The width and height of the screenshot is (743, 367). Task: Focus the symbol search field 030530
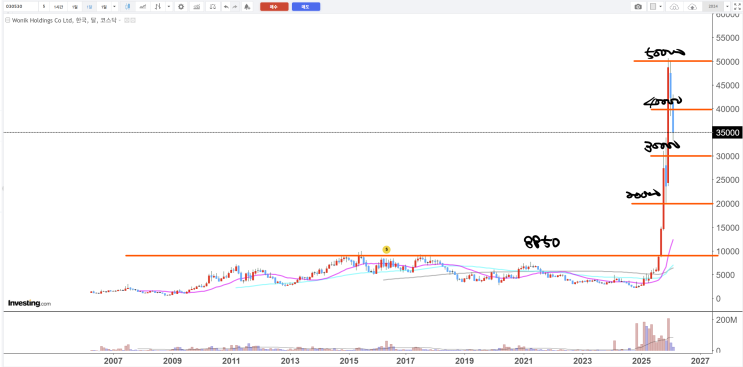coord(21,7)
